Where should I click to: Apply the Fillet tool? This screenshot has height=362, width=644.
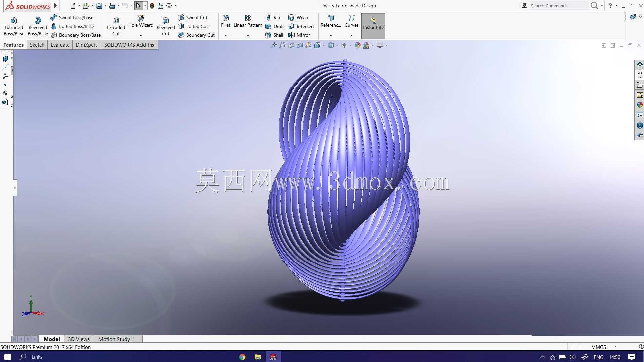(x=226, y=21)
